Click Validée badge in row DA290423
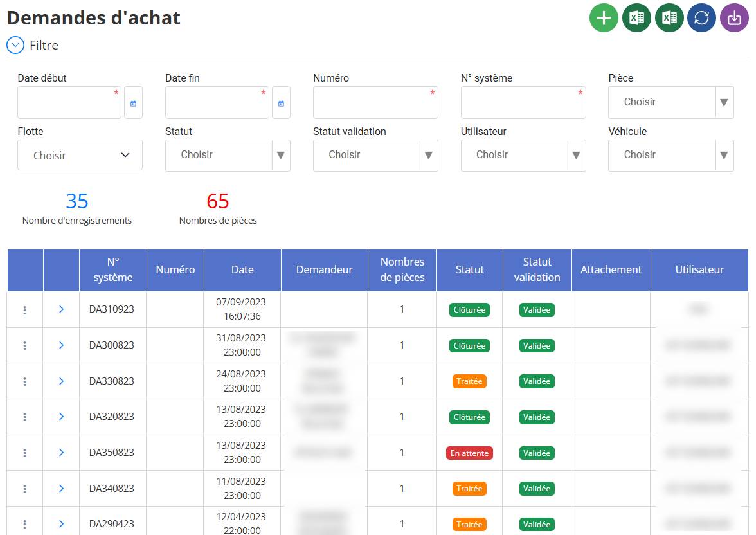This screenshot has width=756, height=535. click(537, 524)
